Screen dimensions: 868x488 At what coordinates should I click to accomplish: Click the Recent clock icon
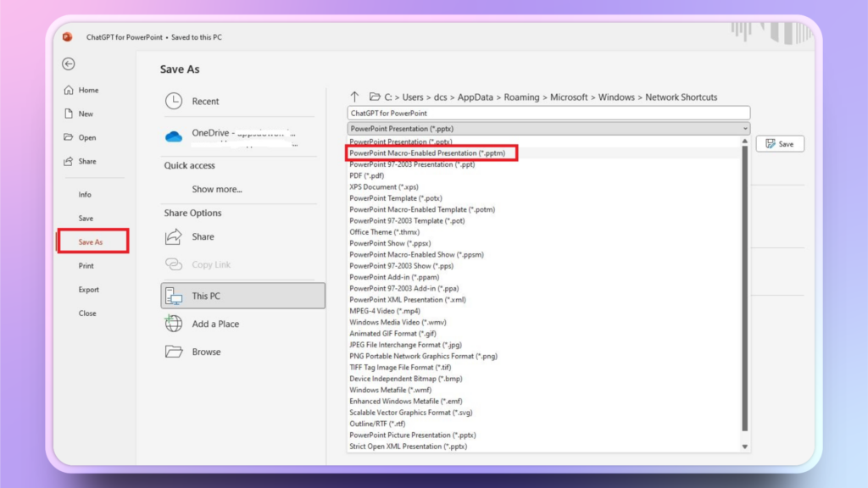pos(174,101)
